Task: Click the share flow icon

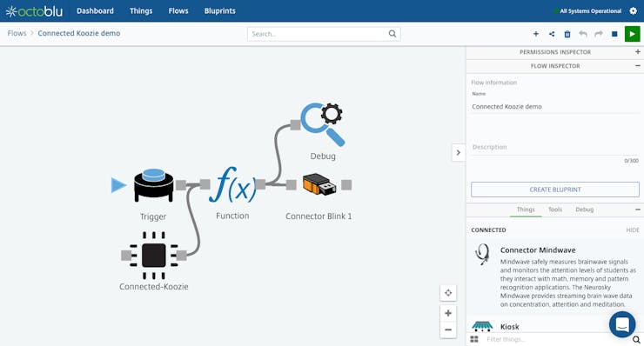Action: click(552, 34)
